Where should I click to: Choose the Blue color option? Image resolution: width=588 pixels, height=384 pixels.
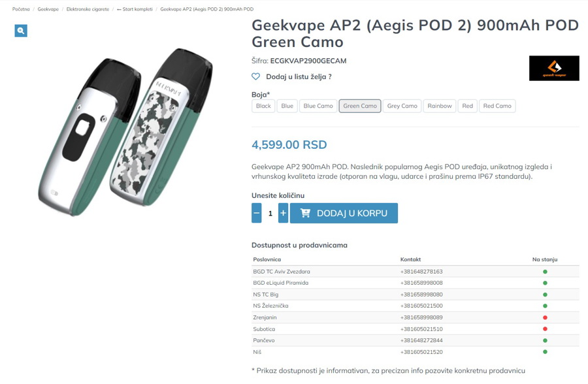pyautogui.click(x=287, y=106)
